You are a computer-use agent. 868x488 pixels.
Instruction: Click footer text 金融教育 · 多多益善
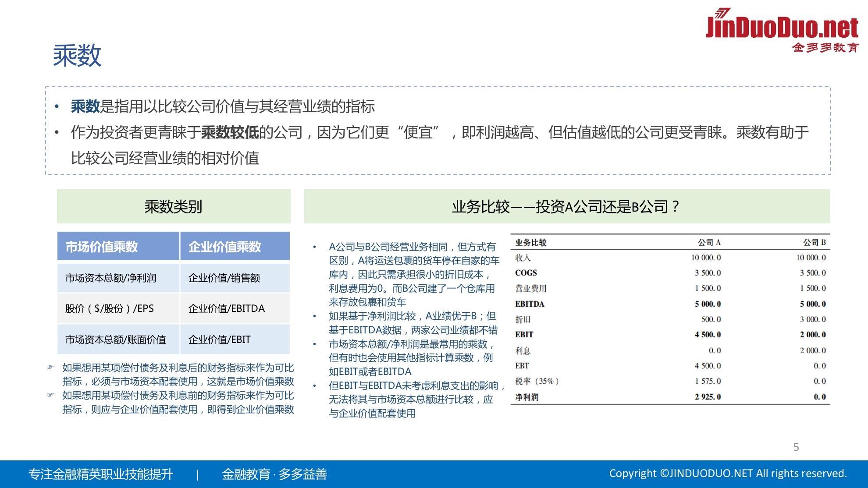click(274, 474)
